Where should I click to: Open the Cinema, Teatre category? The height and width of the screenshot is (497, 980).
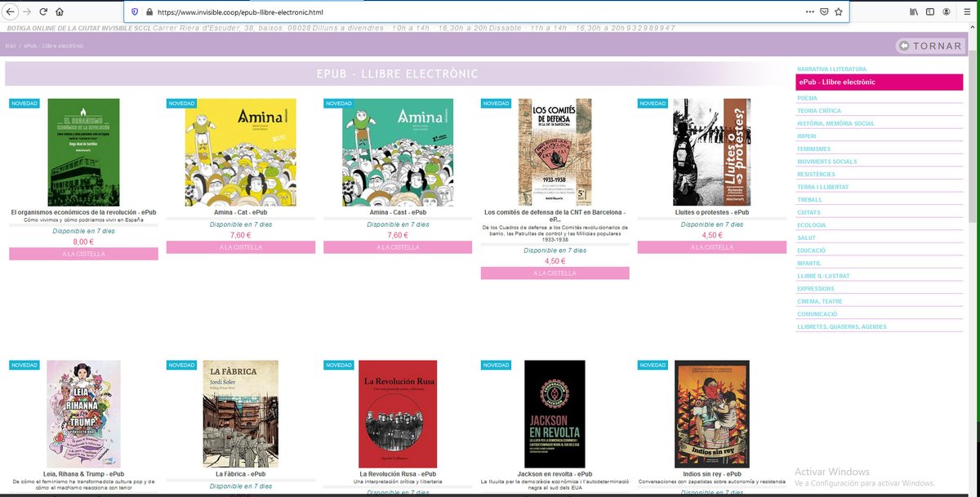(820, 301)
